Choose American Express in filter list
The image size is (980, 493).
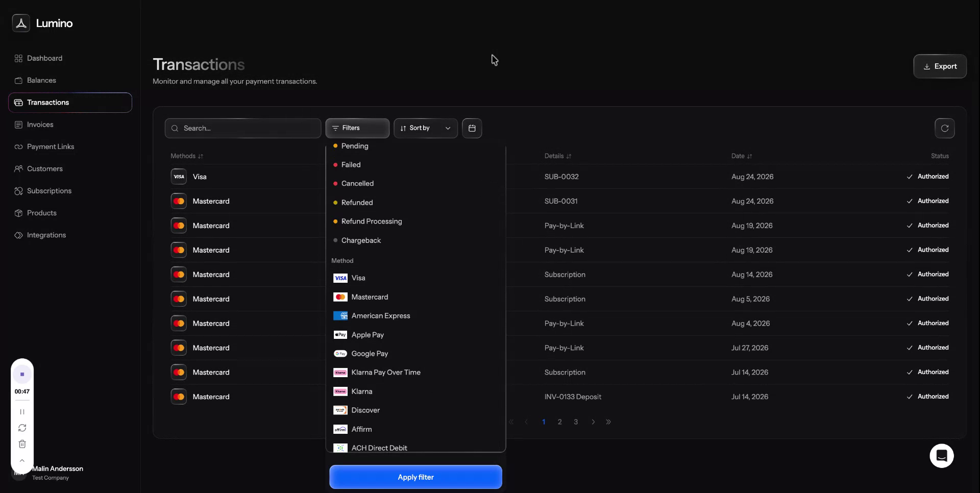(x=415, y=316)
